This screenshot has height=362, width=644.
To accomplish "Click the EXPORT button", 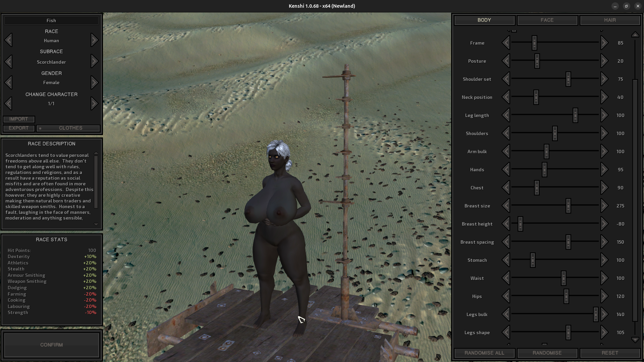I will [19, 128].
